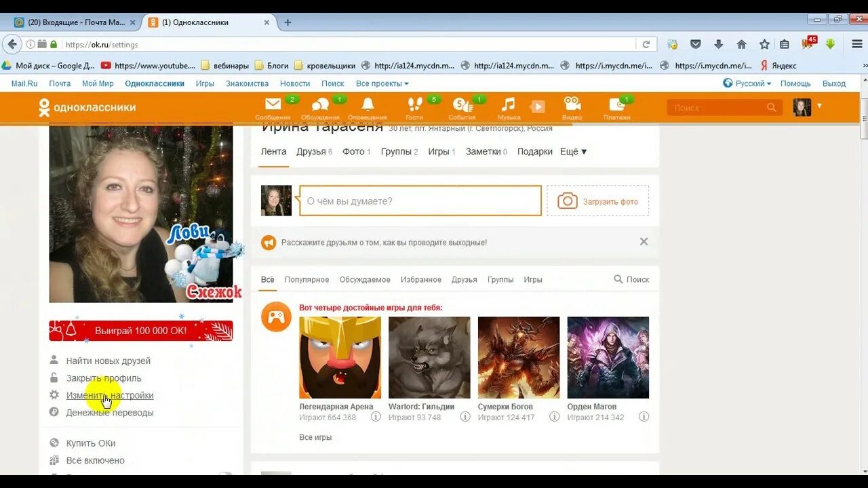
Task: Click the О чём вы думаете? field
Action: pos(420,201)
